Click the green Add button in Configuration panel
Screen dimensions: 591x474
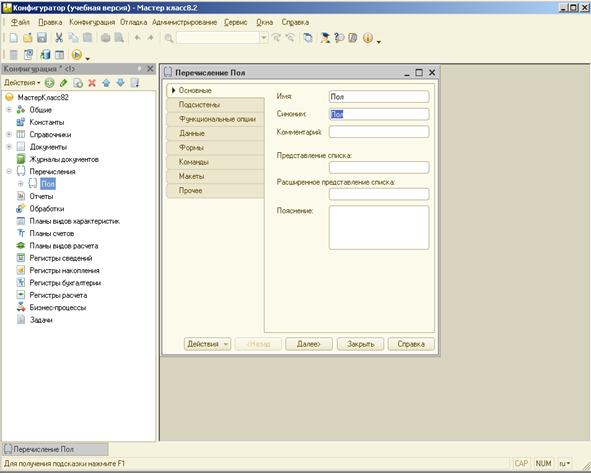pos(49,83)
